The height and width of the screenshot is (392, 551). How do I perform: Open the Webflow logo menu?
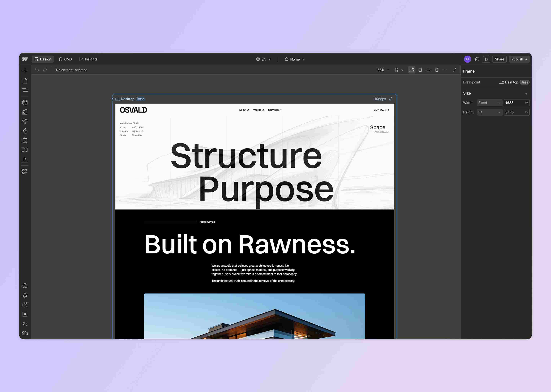tap(25, 59)
